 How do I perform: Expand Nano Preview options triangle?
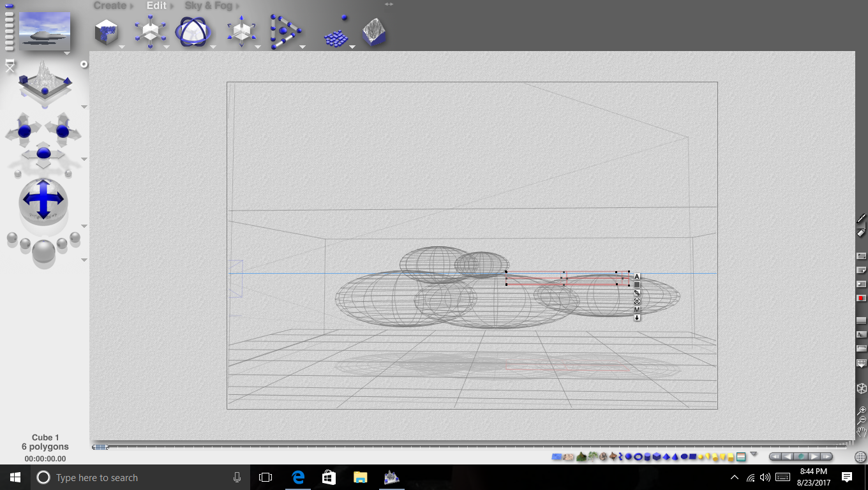(x=67, y=54)
